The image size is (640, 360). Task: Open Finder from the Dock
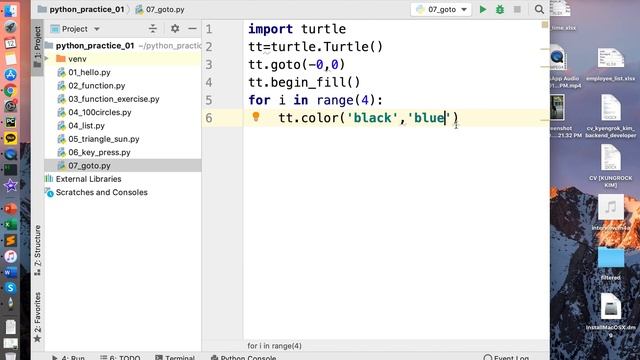tap(10, 10)
